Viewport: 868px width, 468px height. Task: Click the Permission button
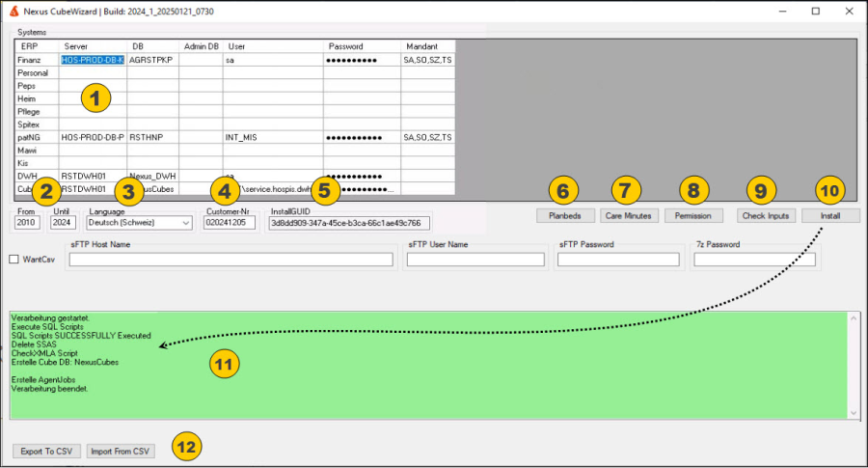coord(693,216)
